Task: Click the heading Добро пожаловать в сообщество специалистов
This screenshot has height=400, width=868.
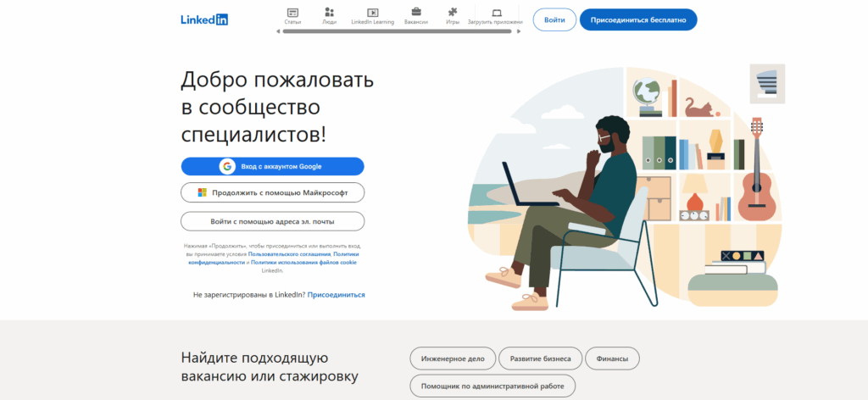Action: (x=277, y=108)
